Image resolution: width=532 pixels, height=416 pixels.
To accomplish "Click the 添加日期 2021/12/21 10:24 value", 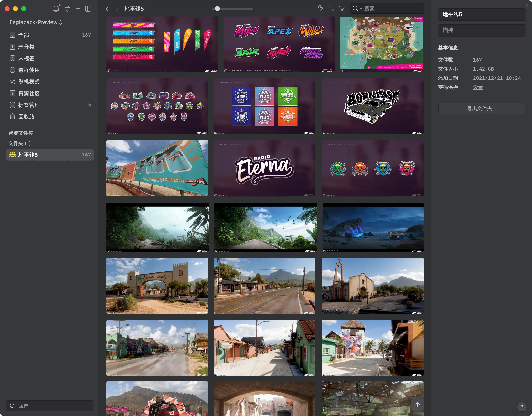I will click(x=497, y=78).
